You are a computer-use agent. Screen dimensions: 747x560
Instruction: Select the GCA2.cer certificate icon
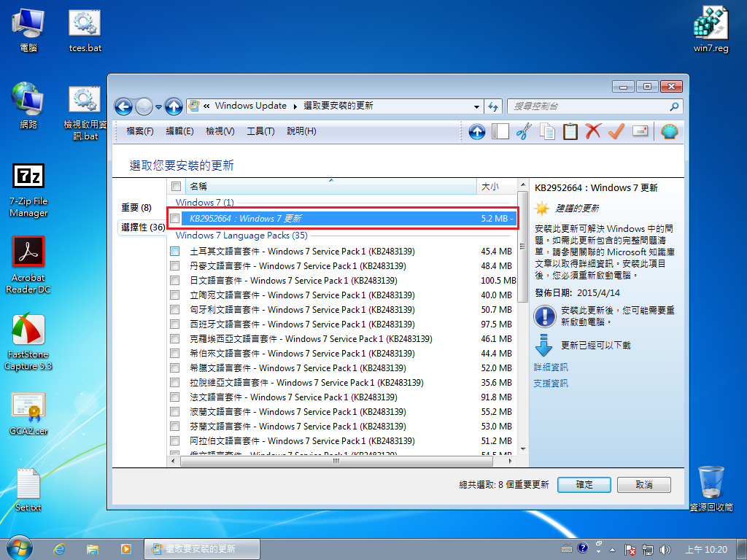pyautogui.click(x=28, y=413)
